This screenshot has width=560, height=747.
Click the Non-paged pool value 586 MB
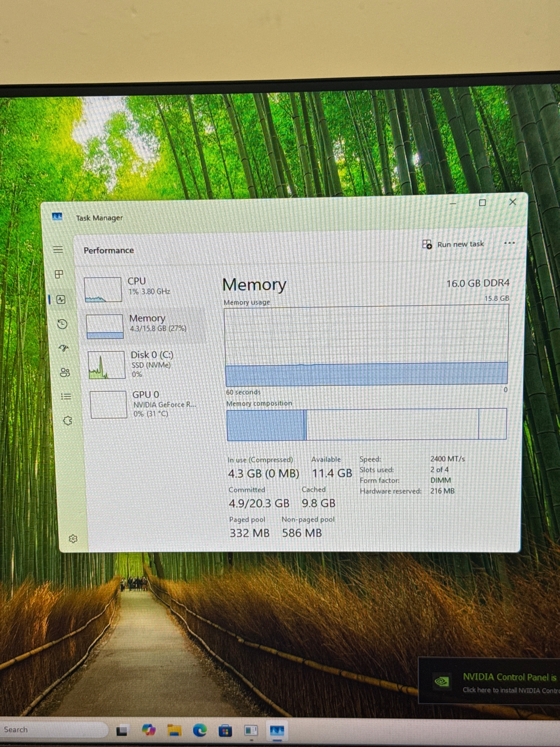[x=302, y=533]
